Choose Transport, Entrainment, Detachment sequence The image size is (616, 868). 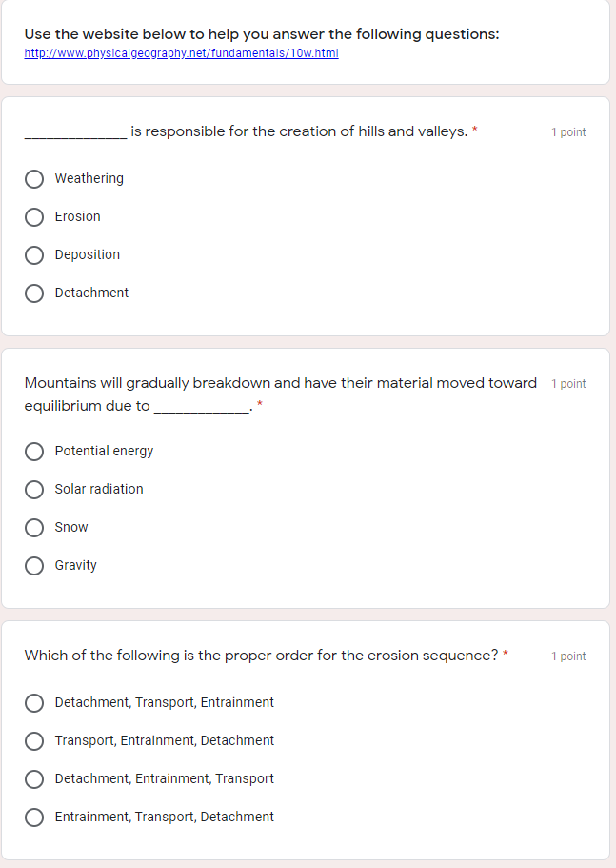pos(34,741)
